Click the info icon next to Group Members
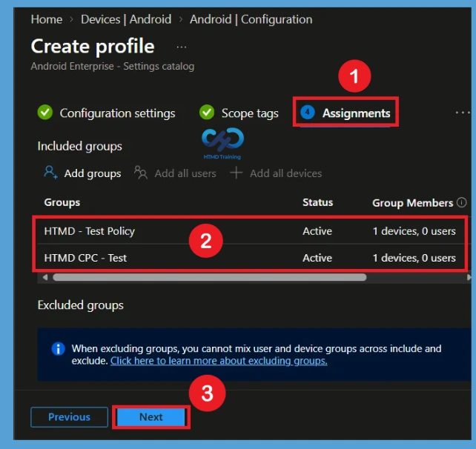Viewport: 476px width, 449px height. [461, 202]
